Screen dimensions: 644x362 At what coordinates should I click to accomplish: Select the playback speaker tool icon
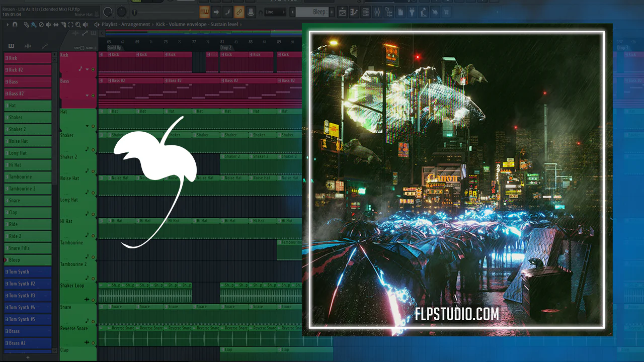point(85,24)
